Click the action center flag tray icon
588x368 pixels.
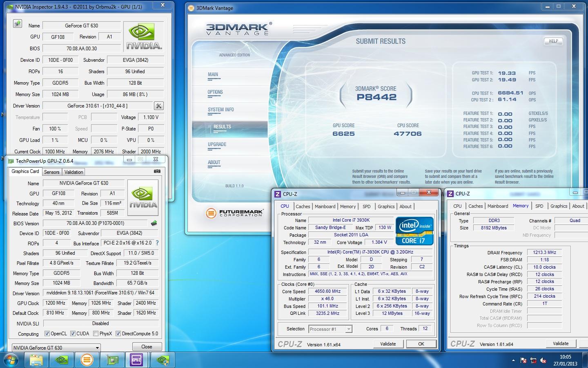pyautogui.click(x=523, y=361)
